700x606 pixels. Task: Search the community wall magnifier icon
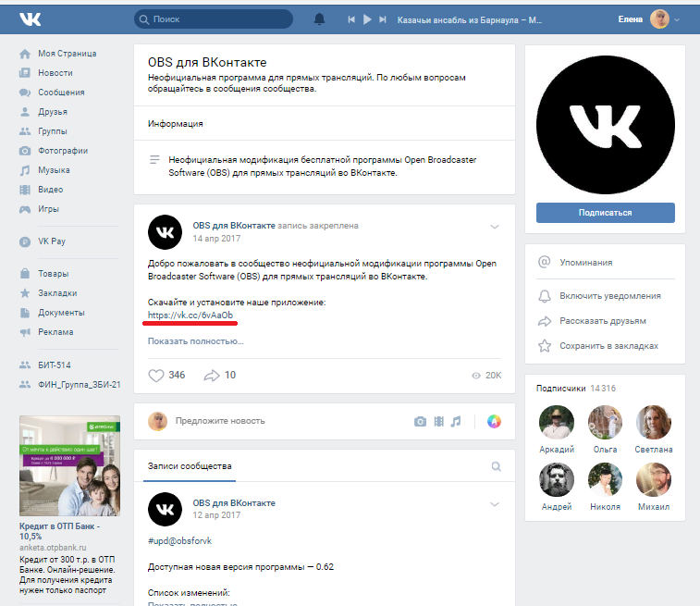click(496, 466)
